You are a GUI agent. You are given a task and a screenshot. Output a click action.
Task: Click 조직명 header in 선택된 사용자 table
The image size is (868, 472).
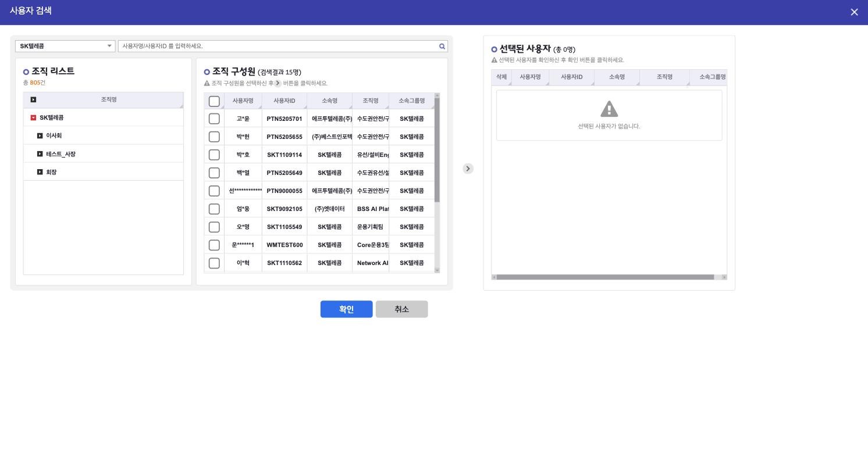tap(664, 77)
